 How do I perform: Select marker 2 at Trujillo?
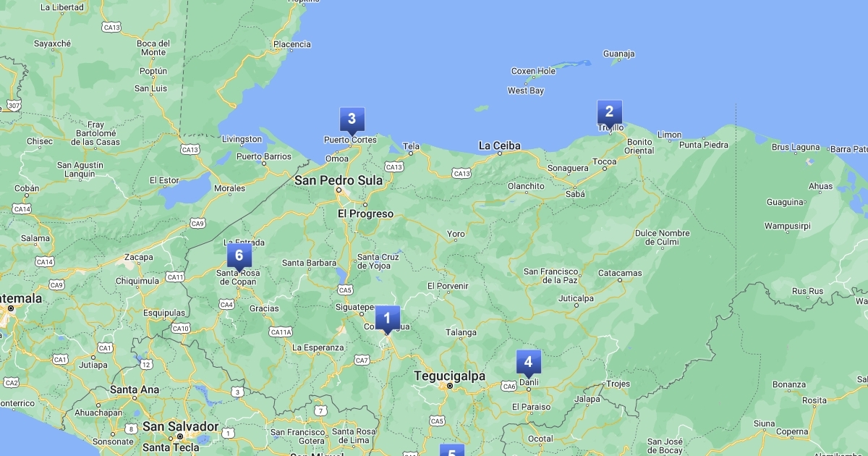tap(609, 112)
